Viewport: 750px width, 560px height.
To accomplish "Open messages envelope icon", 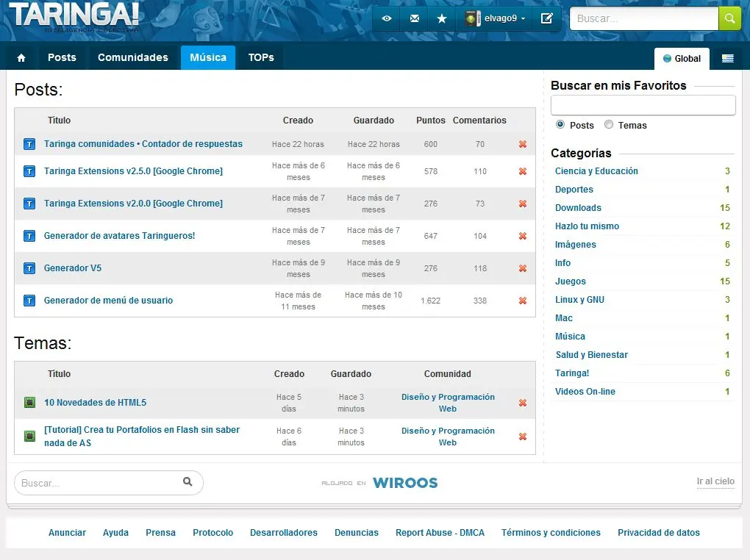I will pyautogui.click(x=415, y=18).
